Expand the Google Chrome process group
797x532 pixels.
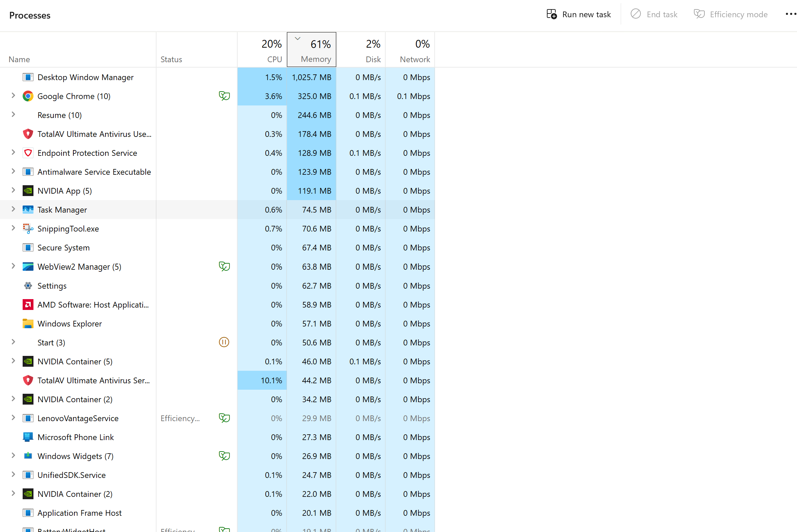[x=13, y=96]
